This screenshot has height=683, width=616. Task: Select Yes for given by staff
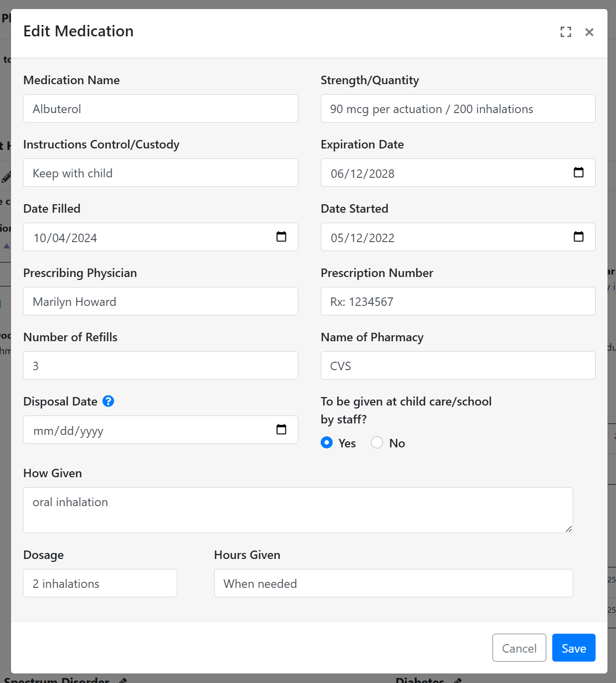pos(327,442)
